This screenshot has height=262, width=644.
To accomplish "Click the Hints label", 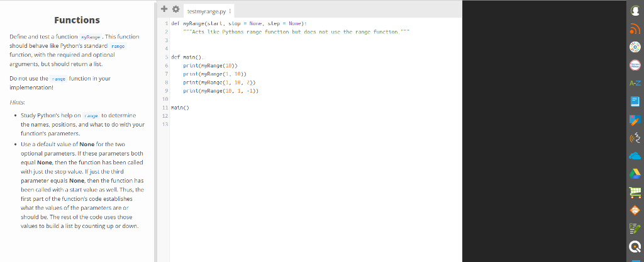I will 17,102.
